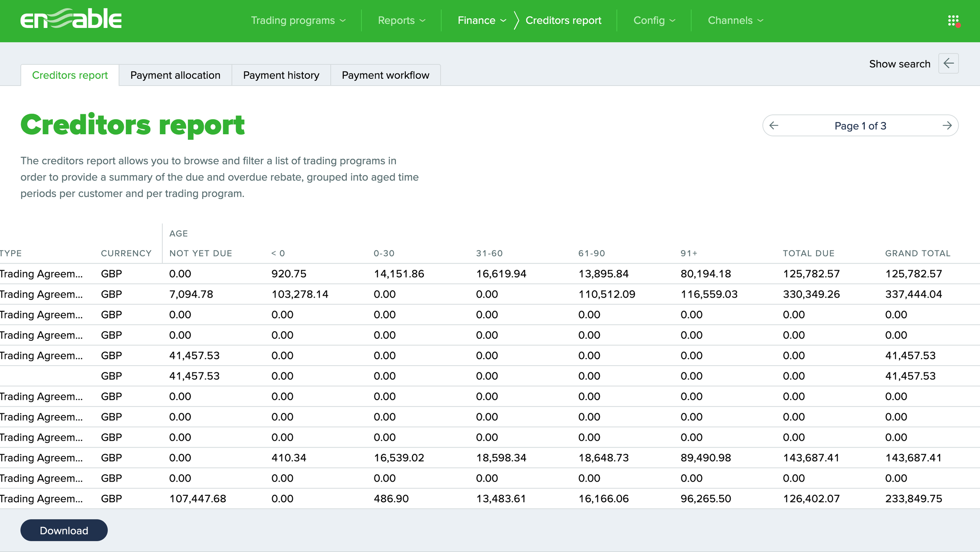Expand the Reports menu
Viewport: 980px width, 552px height.
(402, 20)
